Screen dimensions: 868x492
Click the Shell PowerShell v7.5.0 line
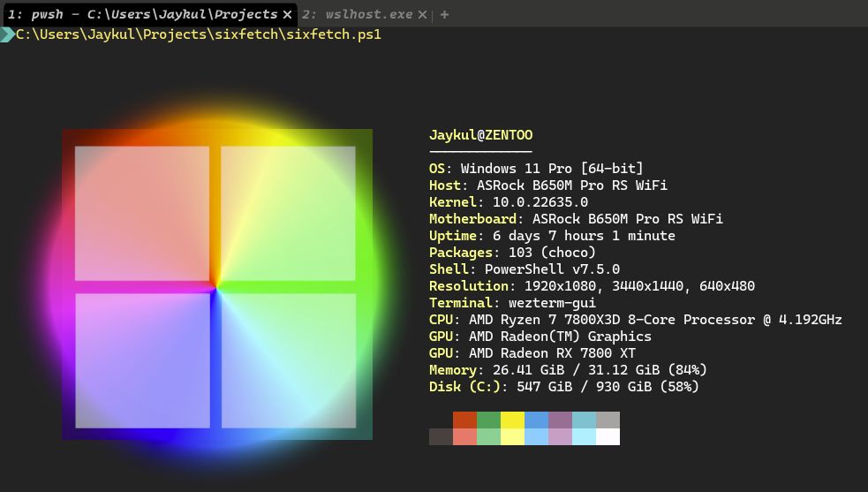[525, 269]
